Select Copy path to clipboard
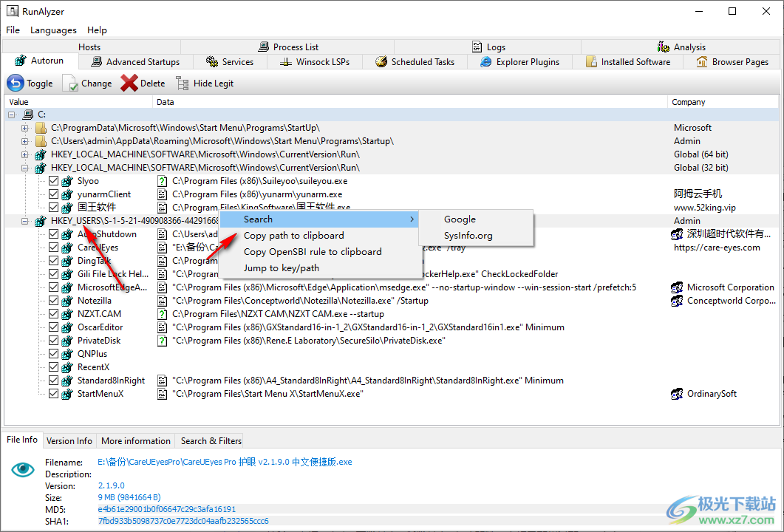The width and height of the screenshot is (784, 532). pyautogui.click(x=320, y=236)
